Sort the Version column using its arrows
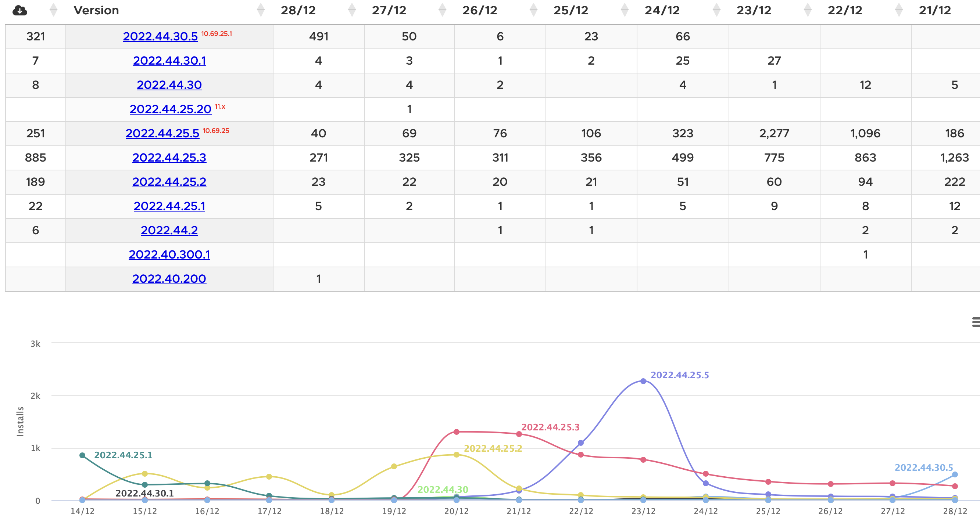This screenshot has height=520, width=980. coord(261,10)
